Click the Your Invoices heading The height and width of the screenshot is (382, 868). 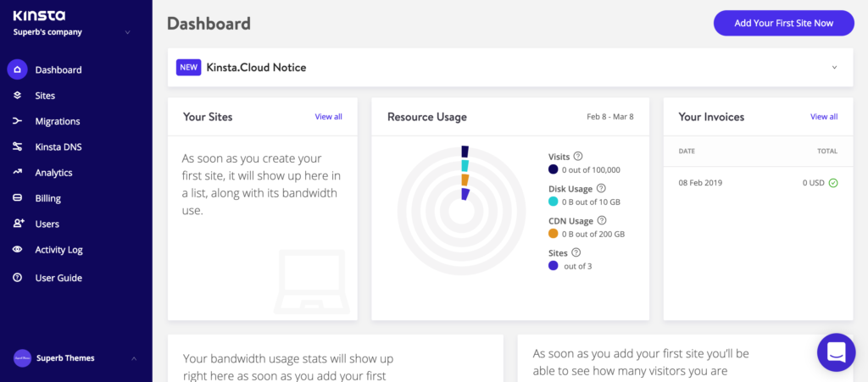[x=711, y=117]
